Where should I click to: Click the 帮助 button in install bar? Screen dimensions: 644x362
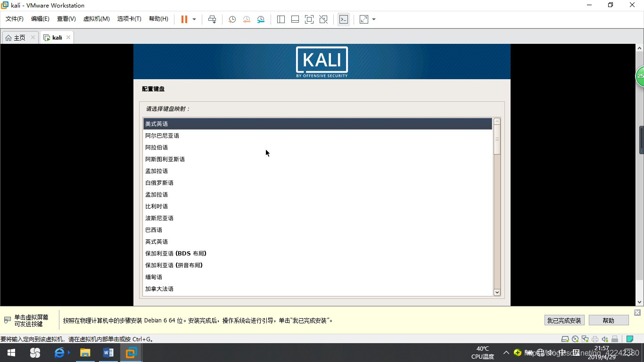[x=609, y=321]
